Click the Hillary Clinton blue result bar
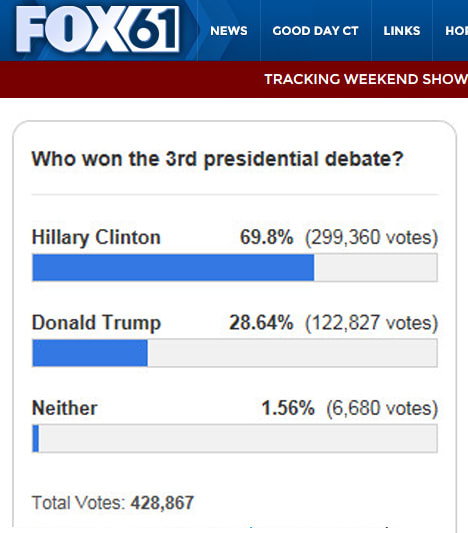The width and height of the screenshot is (468, 533). [173, 268]
